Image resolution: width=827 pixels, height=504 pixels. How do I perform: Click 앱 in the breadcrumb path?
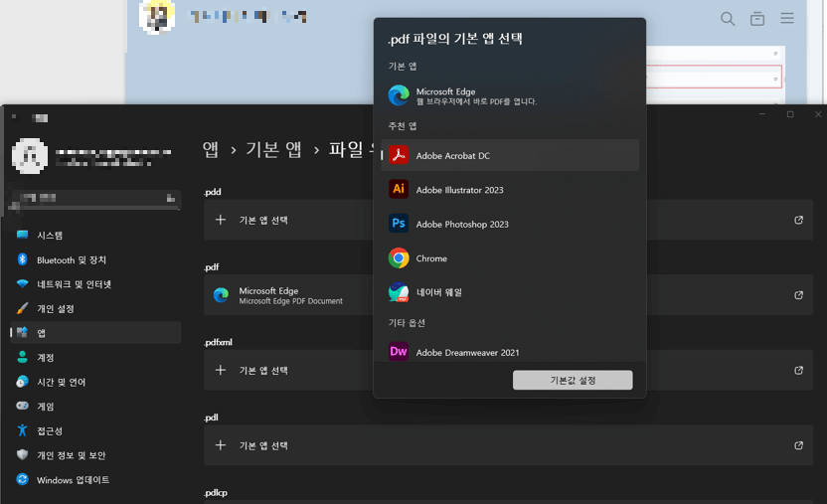[x=211, y=150]
